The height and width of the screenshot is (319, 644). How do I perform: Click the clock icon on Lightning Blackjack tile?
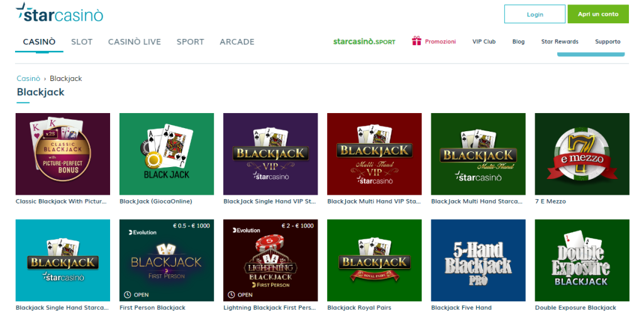pyautogui.click(x=231, y=295)
